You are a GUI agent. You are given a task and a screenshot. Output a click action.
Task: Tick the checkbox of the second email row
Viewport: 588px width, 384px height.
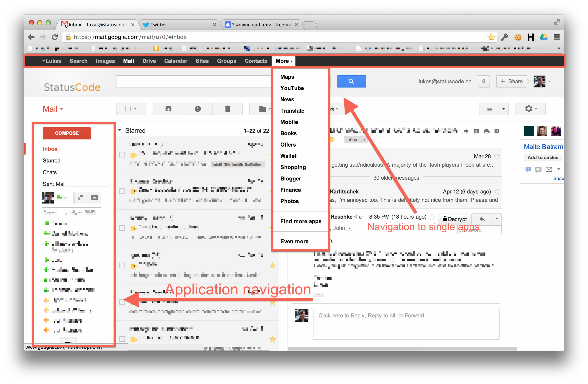tap(122, 191)
